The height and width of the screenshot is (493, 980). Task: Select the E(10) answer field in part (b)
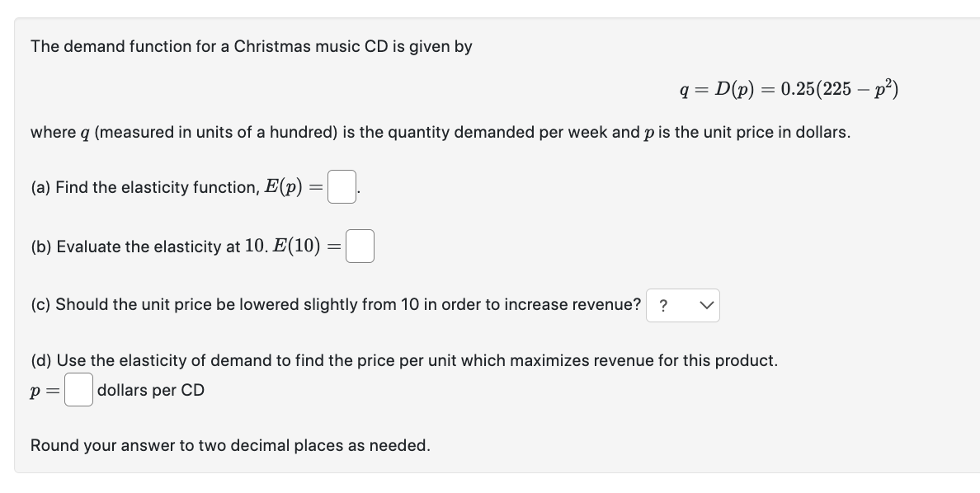point(360,245)
